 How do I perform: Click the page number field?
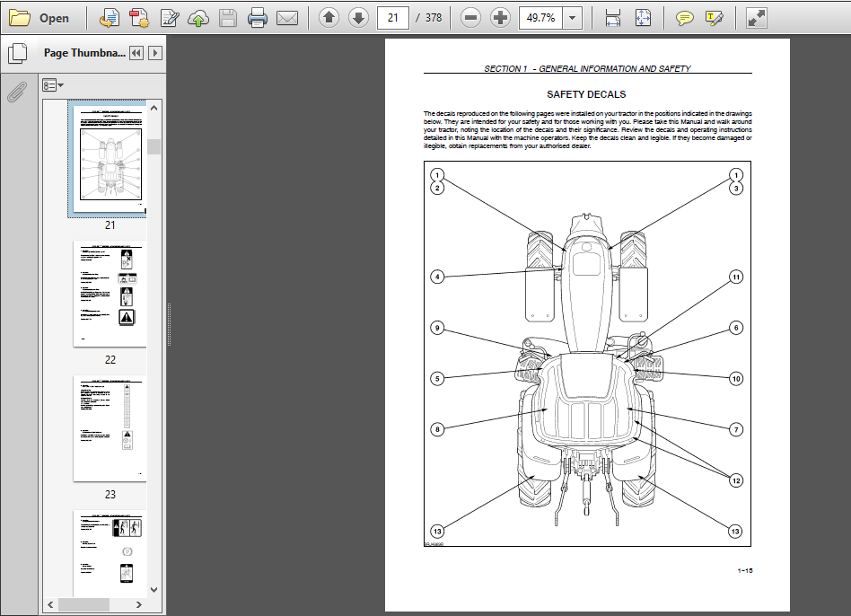[393, 18]
